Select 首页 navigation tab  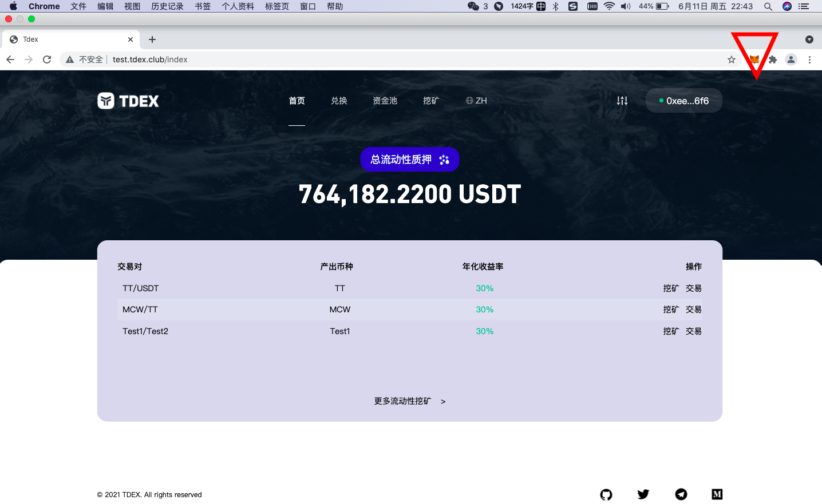[x=297, y=101]
